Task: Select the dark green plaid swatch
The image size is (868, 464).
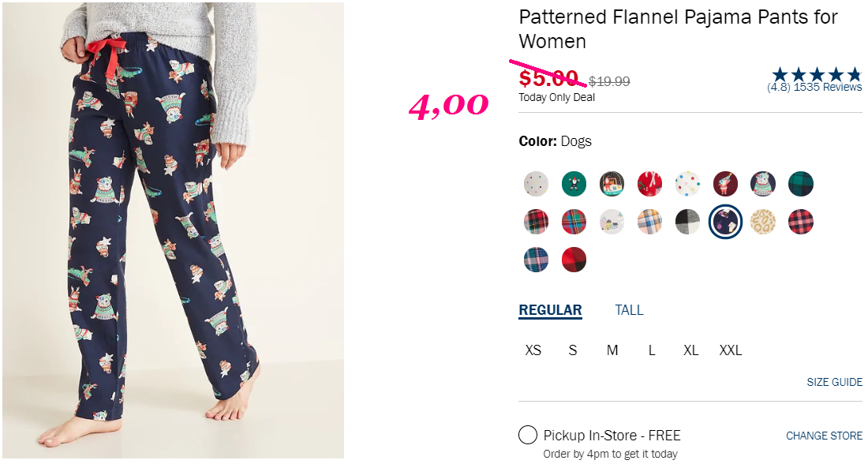Action: tap(800, 184)
